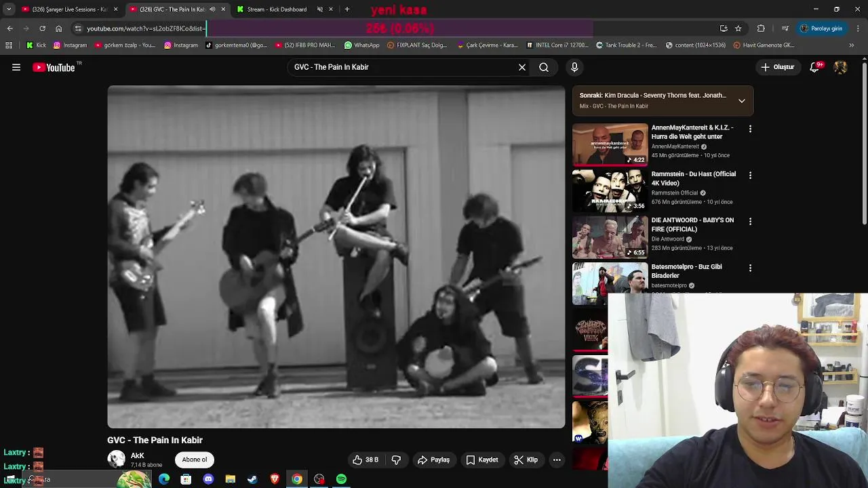This screenshot has height=488, width=868.
Task: Open more actions three-dot menu under video
Action: click(557, 460)
